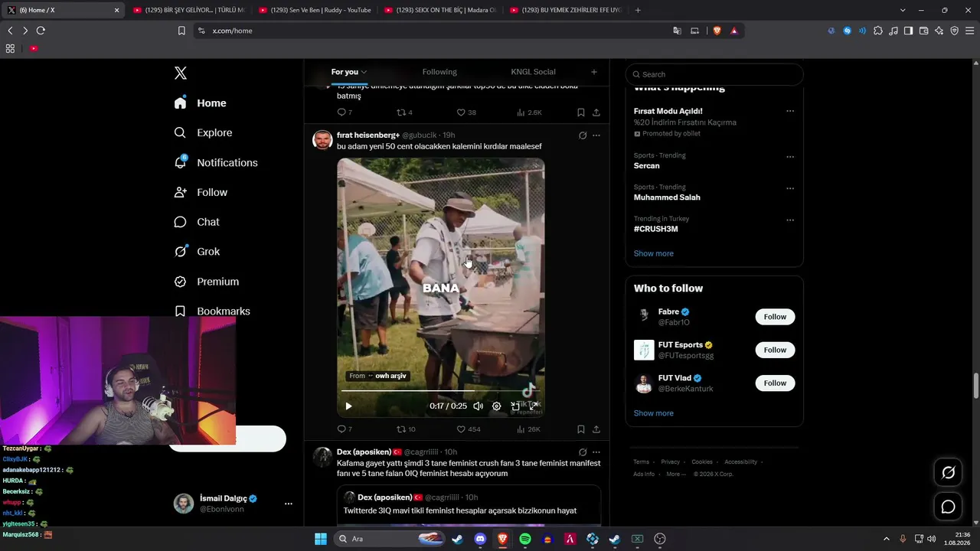Play the video in fırat heisenberg's post
Screen dimensions: 980x551
pyautogui.click(x=348, y=406)
